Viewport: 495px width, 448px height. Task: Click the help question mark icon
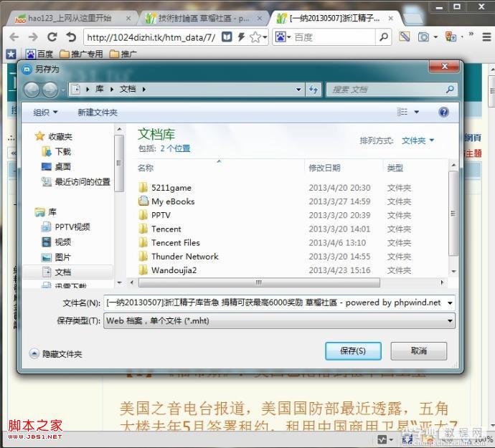[x=443, y=112]
